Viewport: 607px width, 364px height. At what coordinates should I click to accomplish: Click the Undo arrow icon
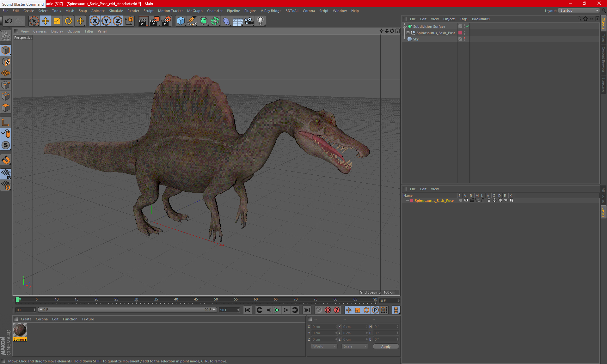click(8, 21)
